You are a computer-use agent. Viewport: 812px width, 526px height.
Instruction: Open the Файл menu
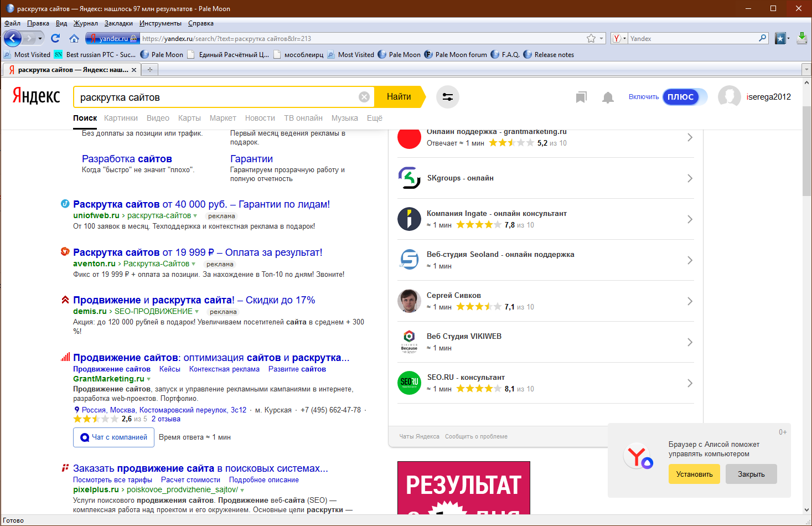[x=12, y=23]
